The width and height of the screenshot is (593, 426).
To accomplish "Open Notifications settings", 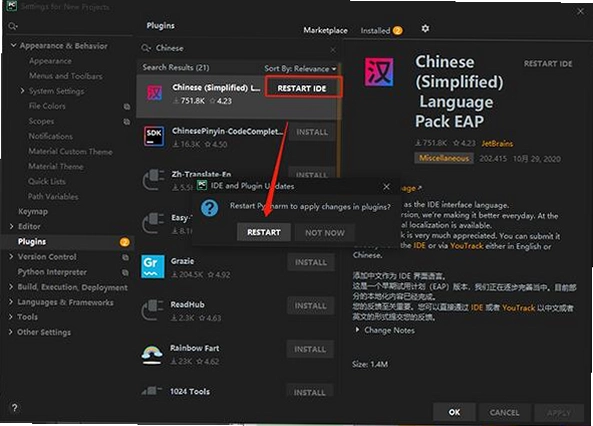I will (51, 136).
